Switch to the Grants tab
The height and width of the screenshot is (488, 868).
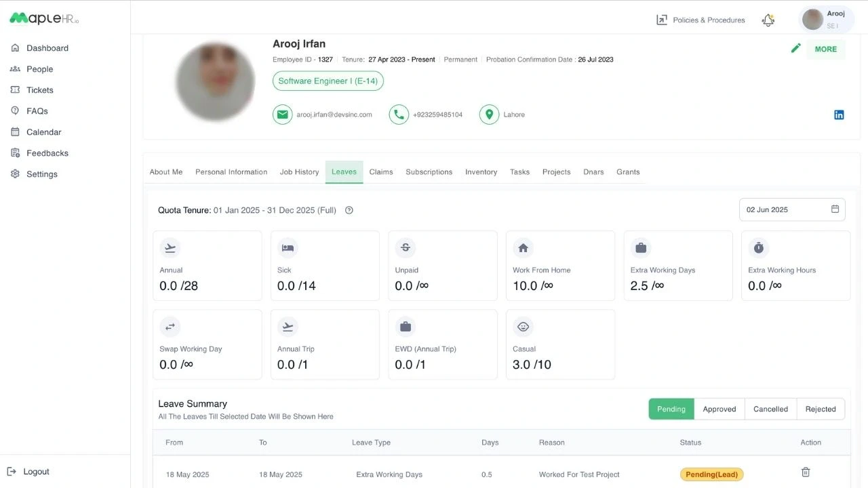(628, 172)
